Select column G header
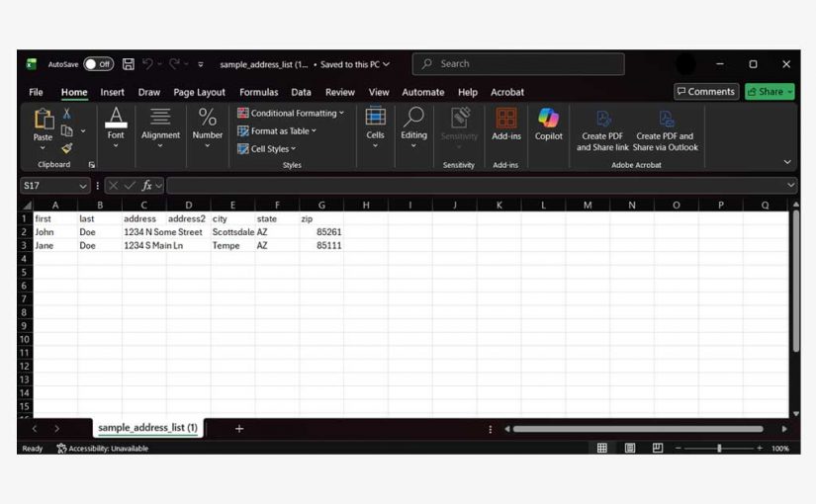Image resolution: width=816 pixels, height=504 pixels. (x=321, y=205)
